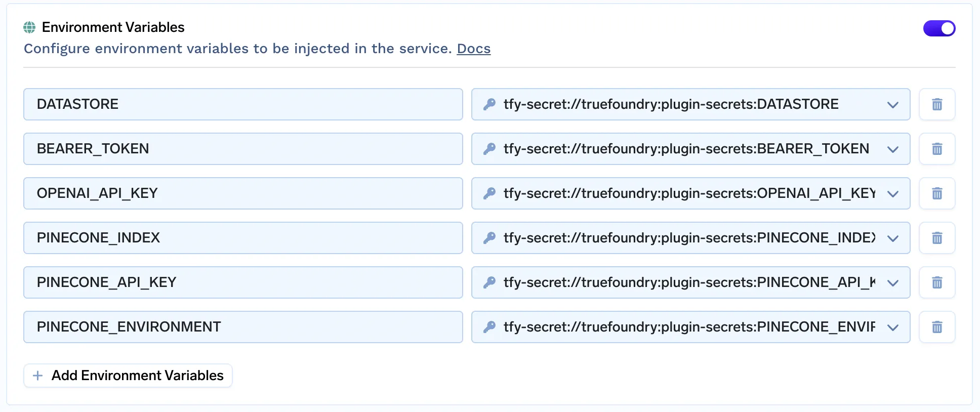Edit the PINECONE_ENVIRONMENT key name field

tap(243, 327)
